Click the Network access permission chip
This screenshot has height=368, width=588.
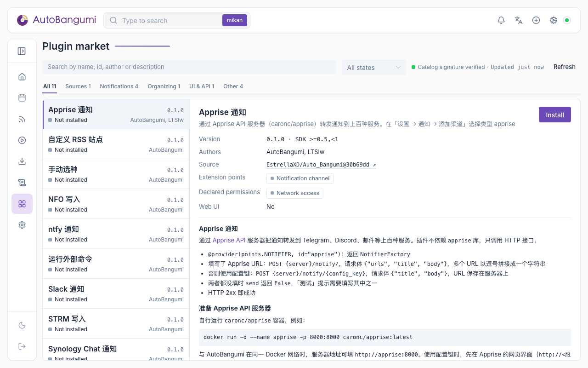(295, 193)
